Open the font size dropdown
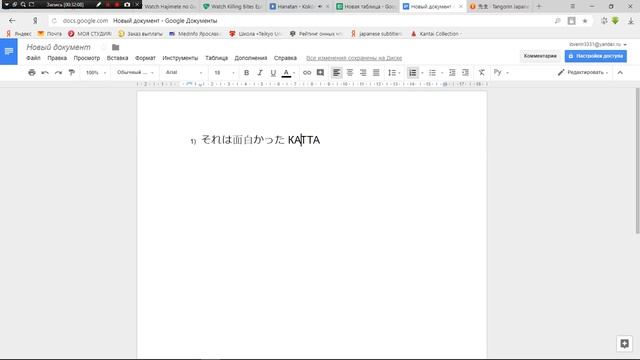This screenshot has width=640, height=360. pyautogui.click(x=224, y=73)
